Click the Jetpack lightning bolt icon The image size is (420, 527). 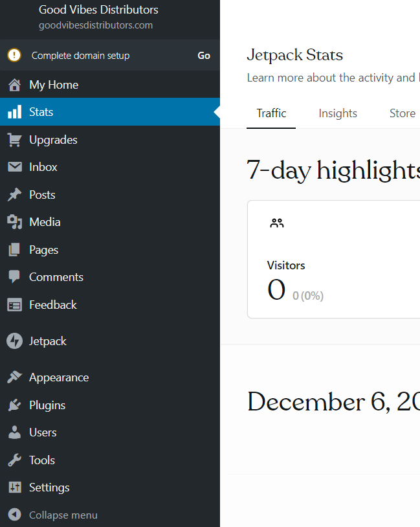(x=14, y=341)
